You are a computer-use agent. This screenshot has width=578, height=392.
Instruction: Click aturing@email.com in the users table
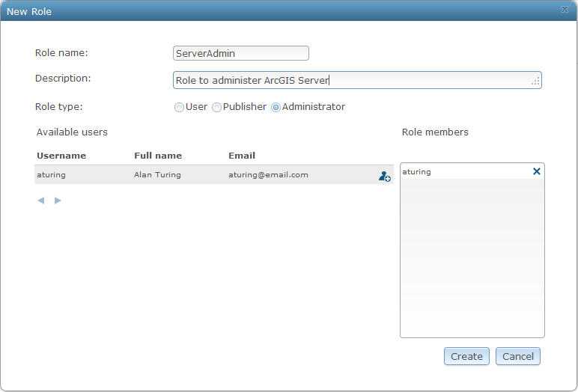(x=268, y=175)
